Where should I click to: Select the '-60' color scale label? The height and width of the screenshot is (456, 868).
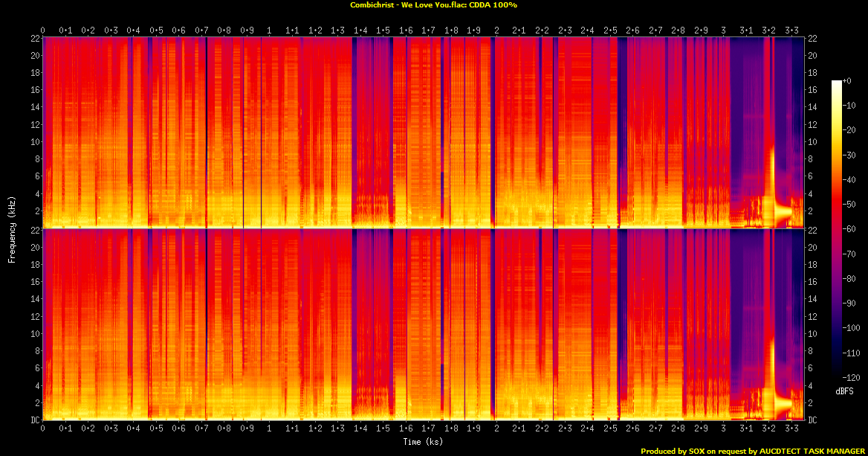click(x=849, y=229)
